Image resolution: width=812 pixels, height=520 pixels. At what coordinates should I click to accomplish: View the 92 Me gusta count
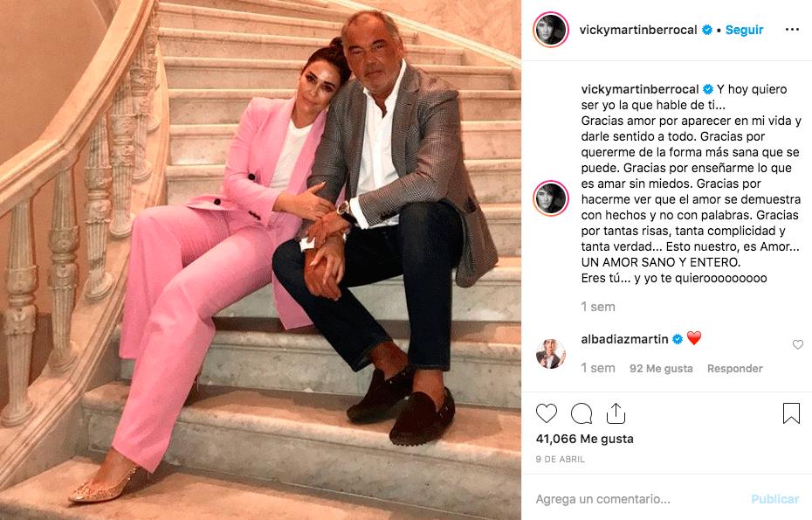click(x=661, y=369)
